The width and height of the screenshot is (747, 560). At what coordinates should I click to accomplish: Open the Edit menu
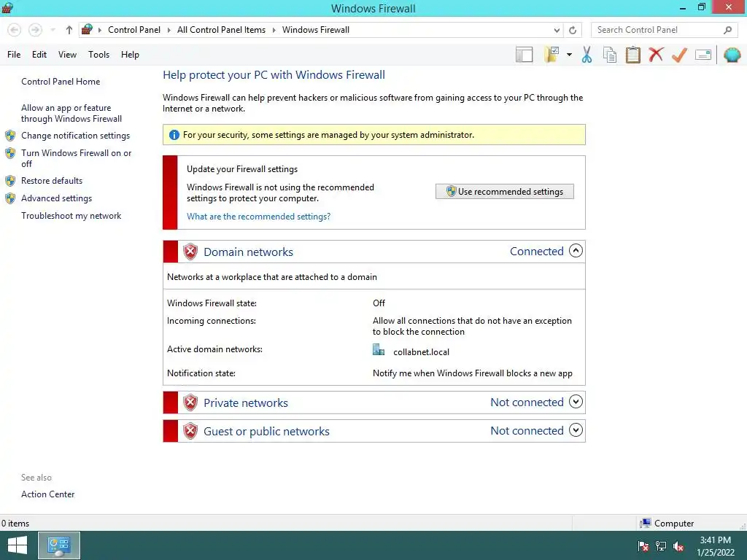pyautogui.click(x=39, y=55)
